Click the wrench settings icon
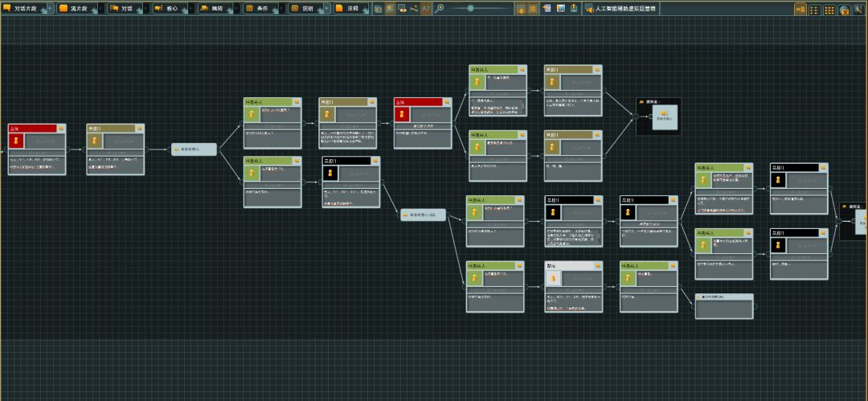Screen dimensions: 868x401 tap(858, 10)
